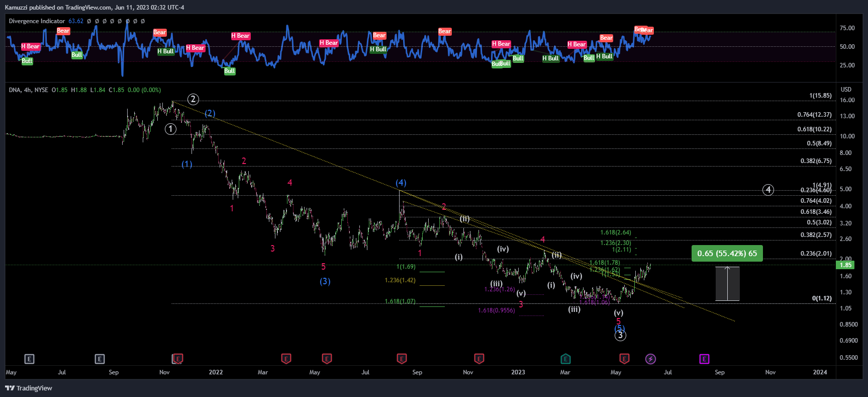
Task: Click the 2024 label on time axis
Action: pyautogui.click(x=820, y=372)
